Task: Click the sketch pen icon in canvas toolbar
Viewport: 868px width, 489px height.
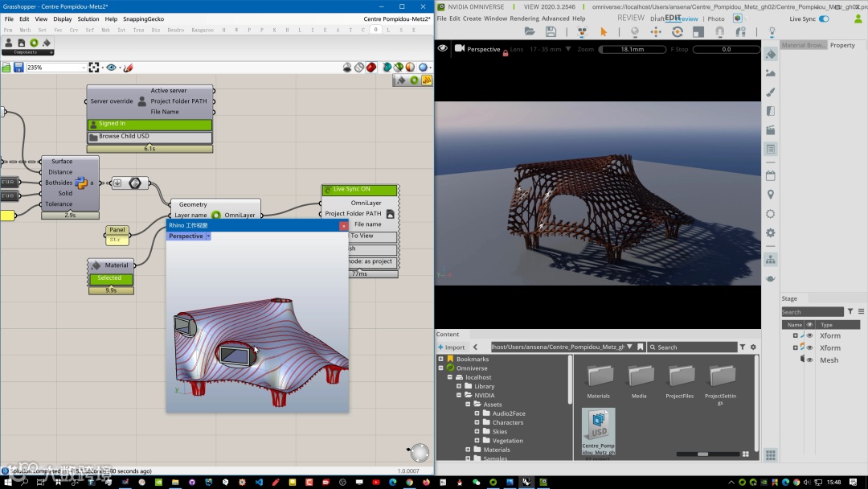Action: point(129,68)
